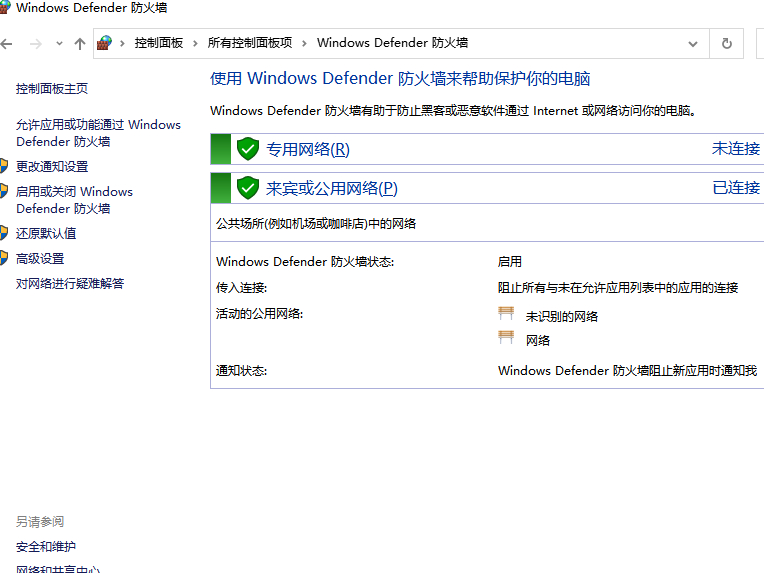Expand the 专用网络(R) section
Viewport: 764px width, 573px height.
pyautogui.click(x=308, y=149)
